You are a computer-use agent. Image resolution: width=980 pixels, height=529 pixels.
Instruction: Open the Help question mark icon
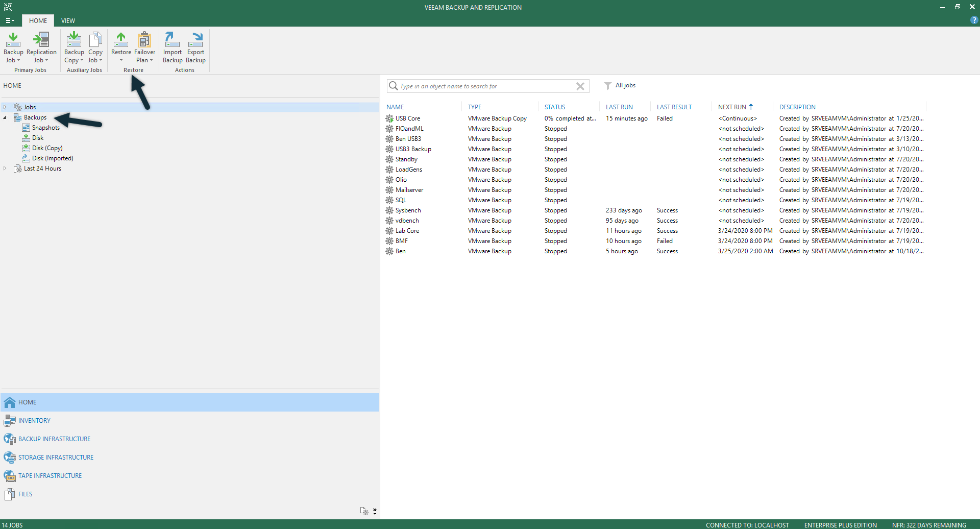[974, 20]
